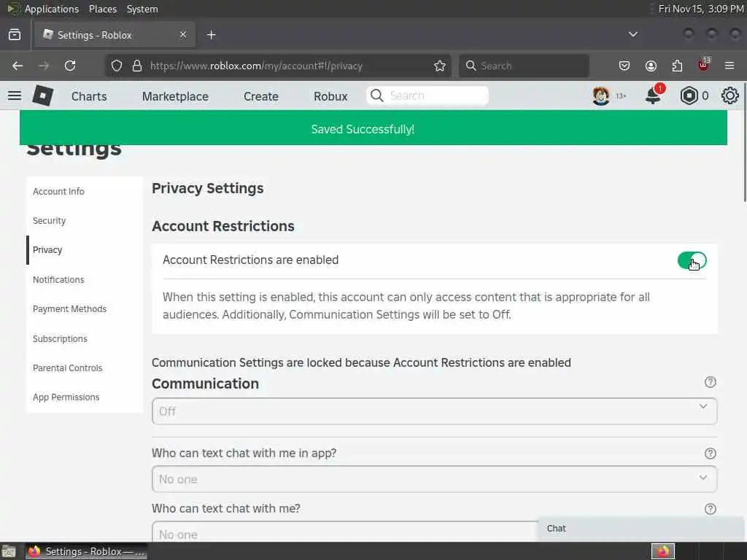Viewport: 747px width, 560px height.
Task: Open the Places menu
Action: (103, 9)
